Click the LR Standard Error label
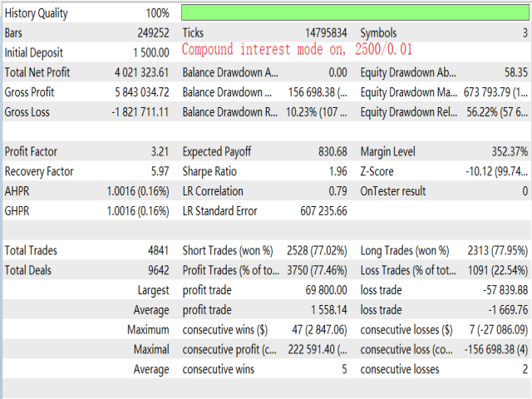532x399 pixels. pos(219,210)
